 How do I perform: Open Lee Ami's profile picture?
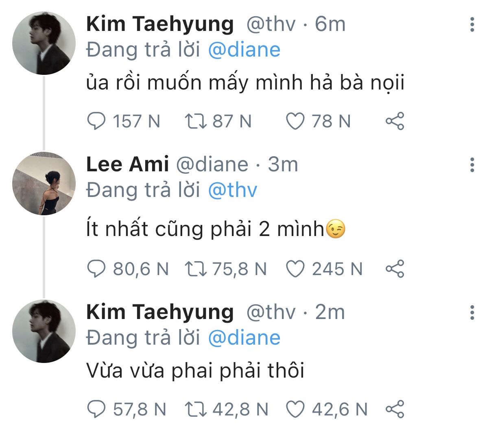coord(44,184)
